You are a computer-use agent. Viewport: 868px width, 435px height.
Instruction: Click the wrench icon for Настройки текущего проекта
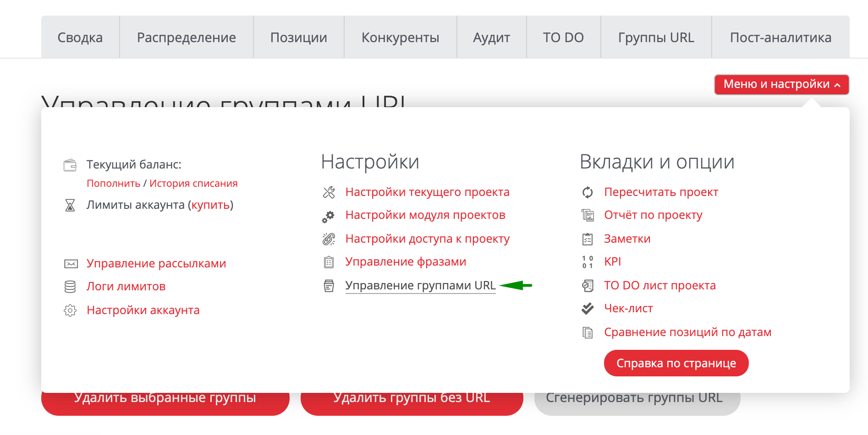[329, 192]
